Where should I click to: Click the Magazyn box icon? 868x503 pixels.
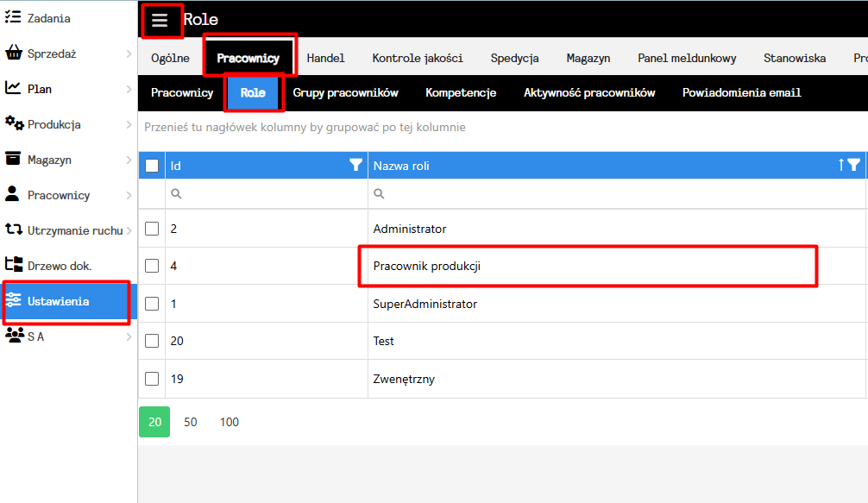[x=13, y=159]
